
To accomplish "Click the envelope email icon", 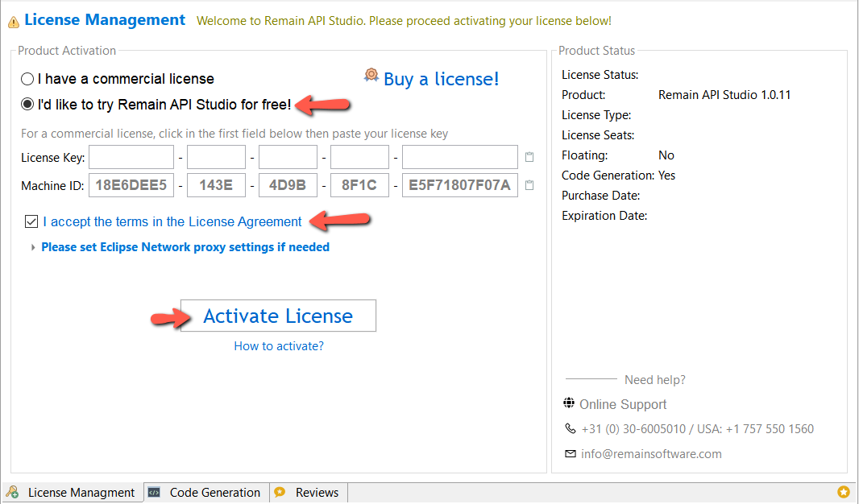I will (x=571, y=453).
